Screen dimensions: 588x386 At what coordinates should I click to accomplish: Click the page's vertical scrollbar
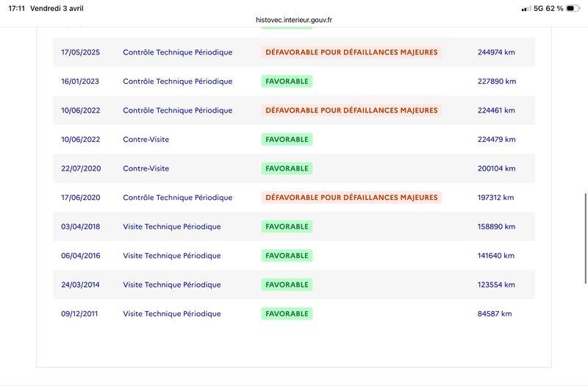pyautogui.click(x=585, y=238)
